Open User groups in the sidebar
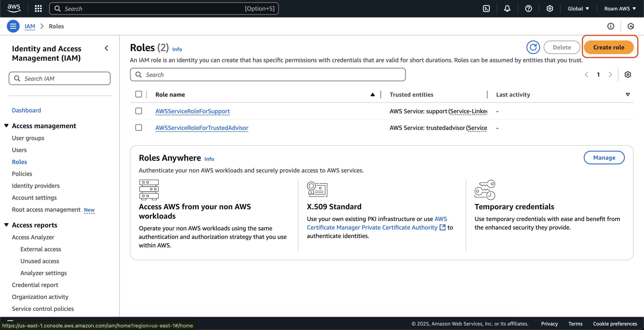This screenshot has height=330, width=644. click(x=28, y=138)
